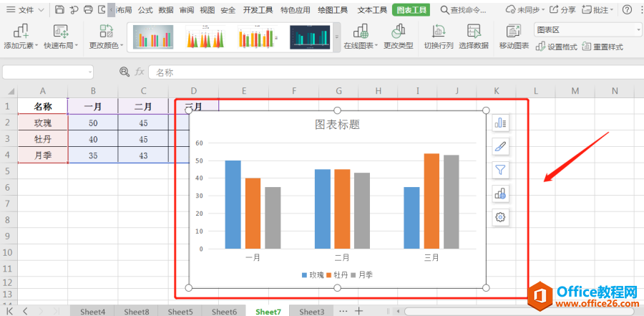The width and height of the screenshot is (644, 316).
Task: Switch to View (视图) tab
Action: point(207,10)
